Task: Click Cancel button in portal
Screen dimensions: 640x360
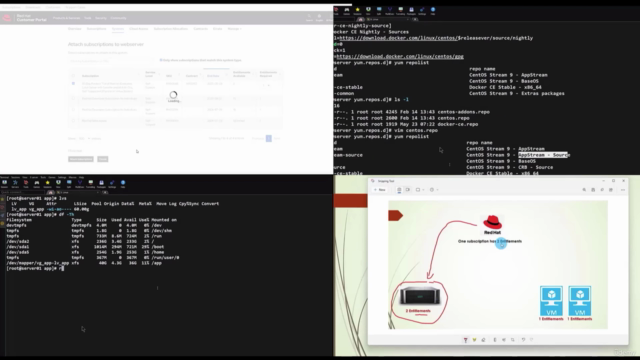Action: pos(103,159)
